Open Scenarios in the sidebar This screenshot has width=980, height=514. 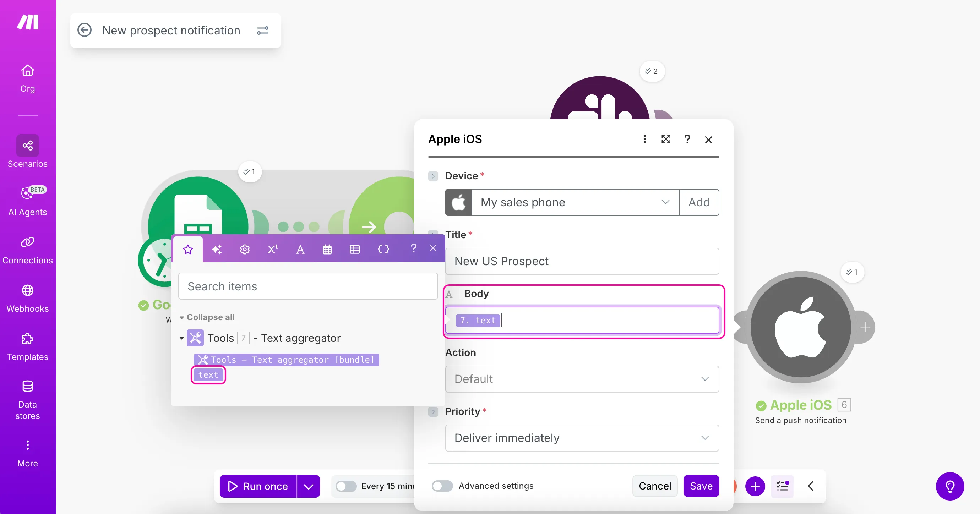27,152
